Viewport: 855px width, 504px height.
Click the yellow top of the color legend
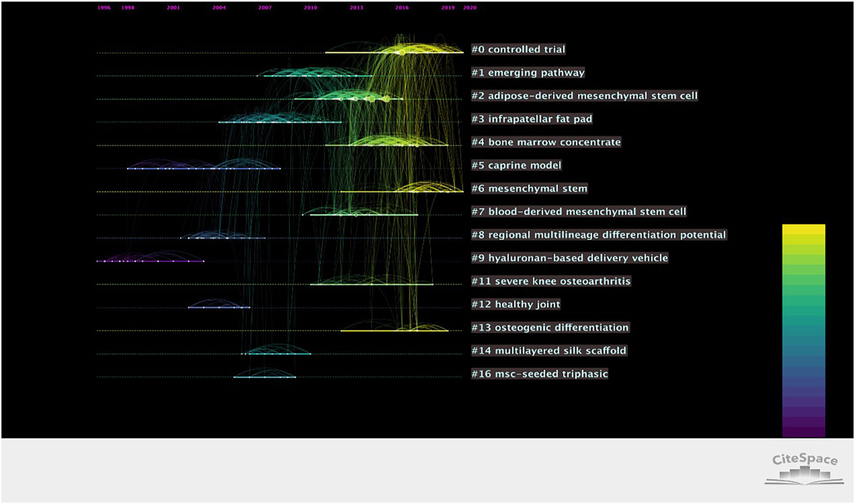(803, 229)
